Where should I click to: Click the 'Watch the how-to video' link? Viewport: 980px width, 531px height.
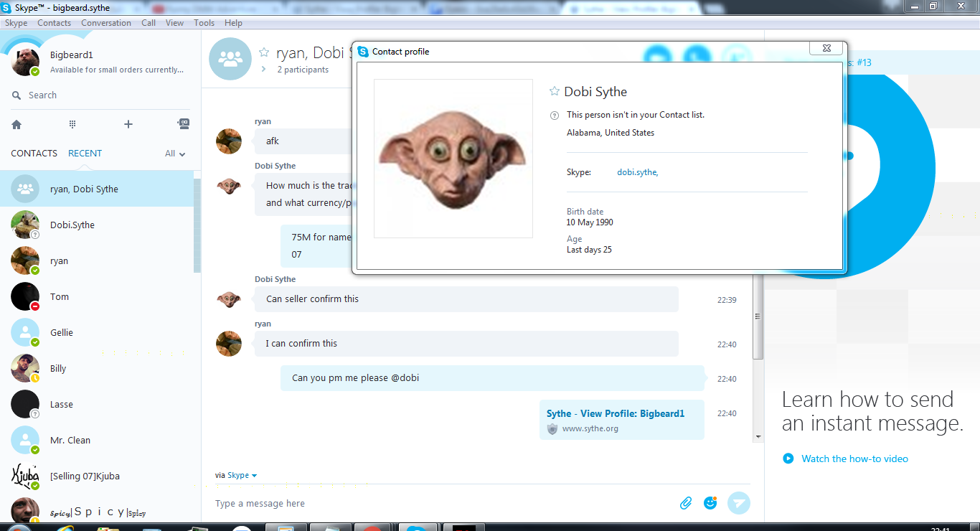coord(854,459)
